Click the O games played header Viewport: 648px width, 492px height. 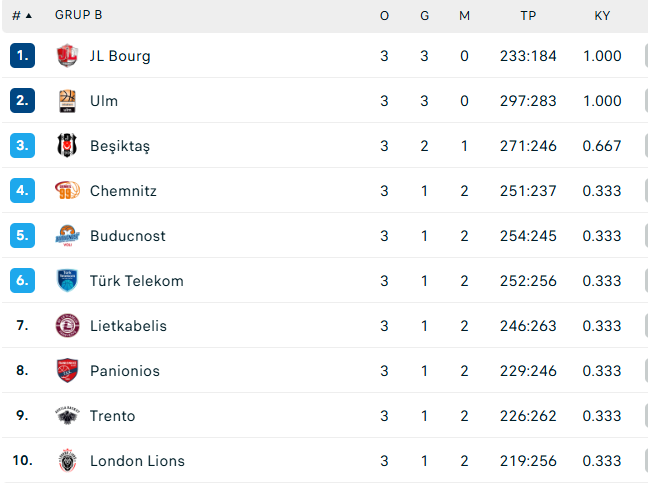384,16
